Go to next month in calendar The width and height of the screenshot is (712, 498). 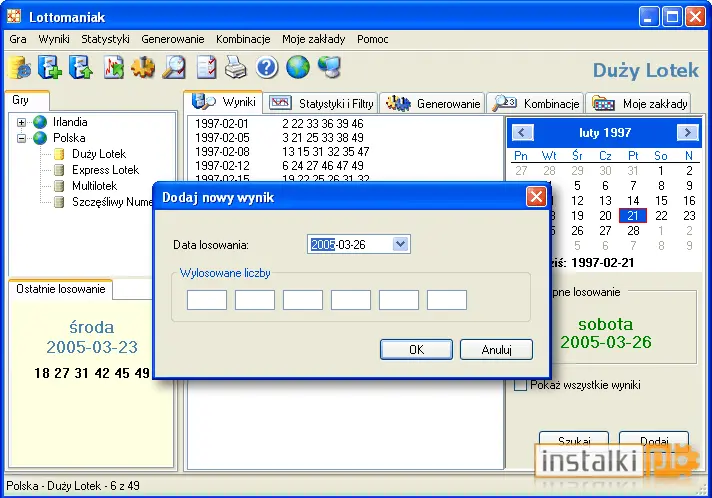(687, 133)
